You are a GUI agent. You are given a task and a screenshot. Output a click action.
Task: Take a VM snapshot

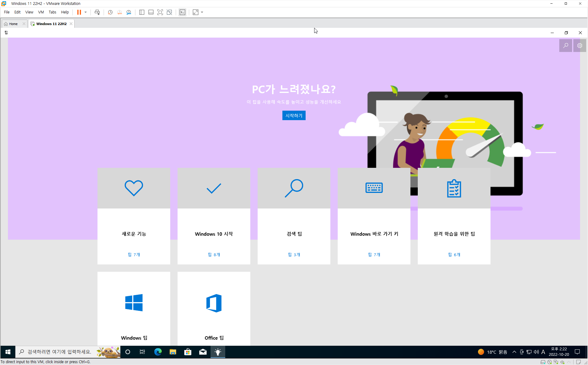coord(110,12)
